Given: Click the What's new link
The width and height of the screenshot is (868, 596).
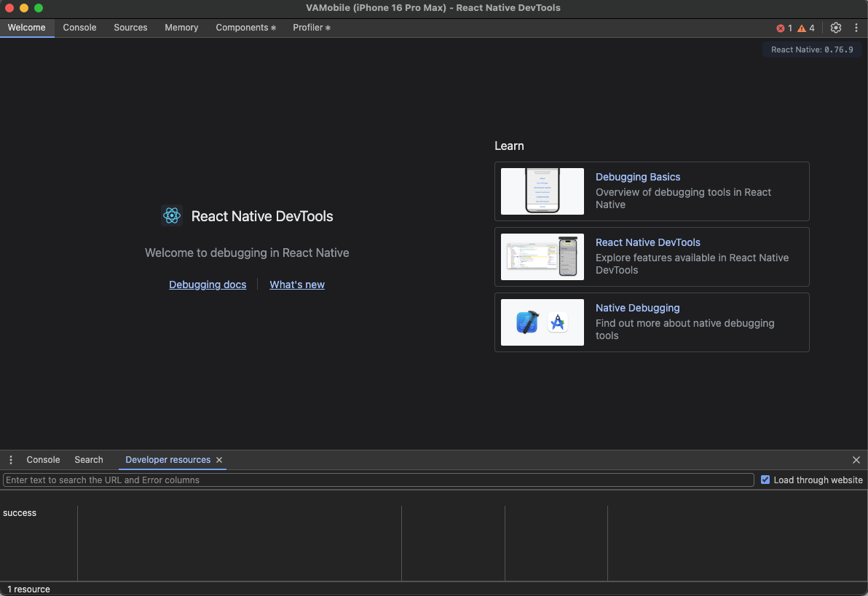Looking at the screenshot, I should click(x=297, y=285).
